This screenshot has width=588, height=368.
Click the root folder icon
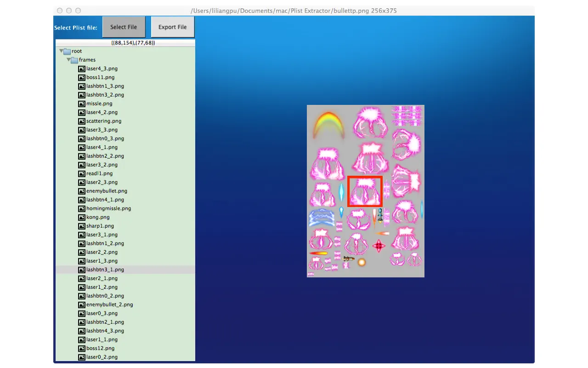(68, 51)
